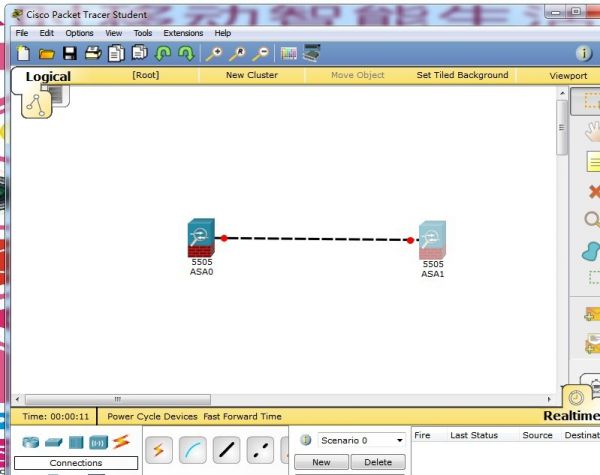
Task: Choose the Draw Polygon shape tool
Action: coord(591,251)
